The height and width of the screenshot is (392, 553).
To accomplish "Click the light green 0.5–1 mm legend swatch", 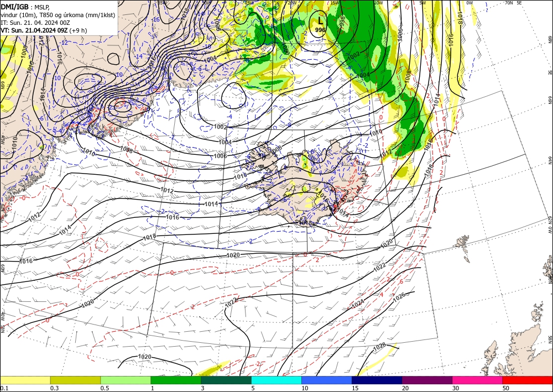I will (x=126, y=380).
